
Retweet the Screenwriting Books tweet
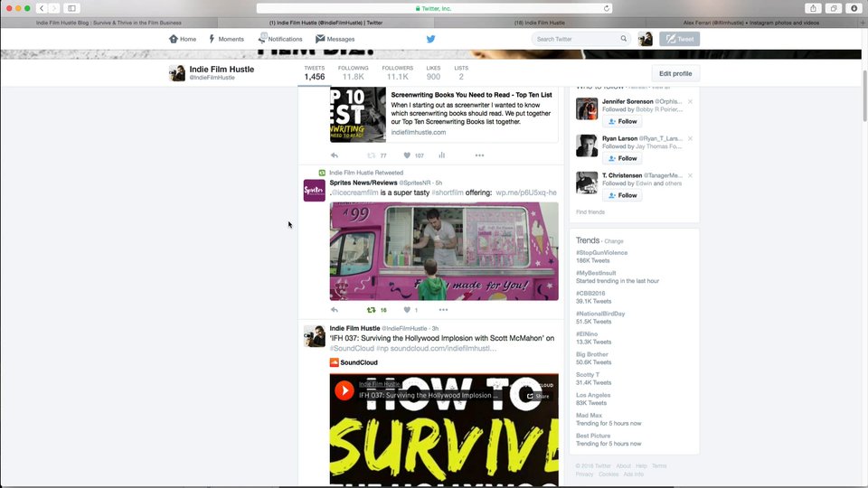point(372,155)
